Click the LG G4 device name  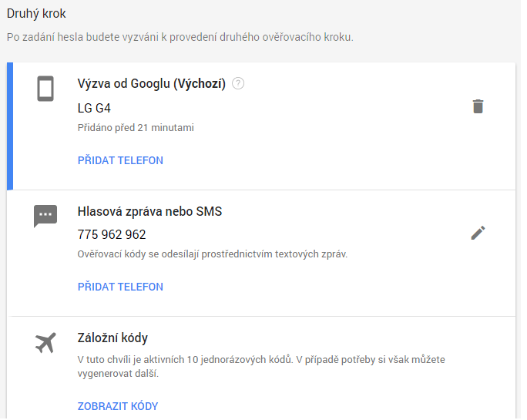(94, 109)
